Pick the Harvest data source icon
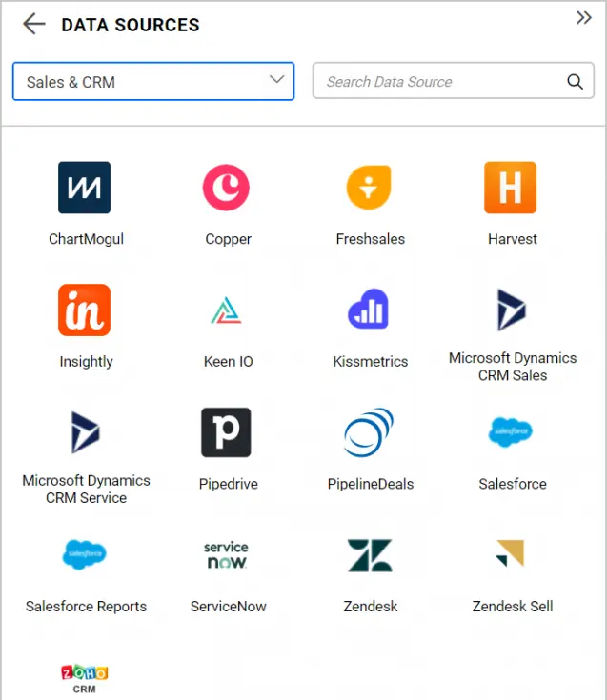The image size is (607, 700). (512, 188)
